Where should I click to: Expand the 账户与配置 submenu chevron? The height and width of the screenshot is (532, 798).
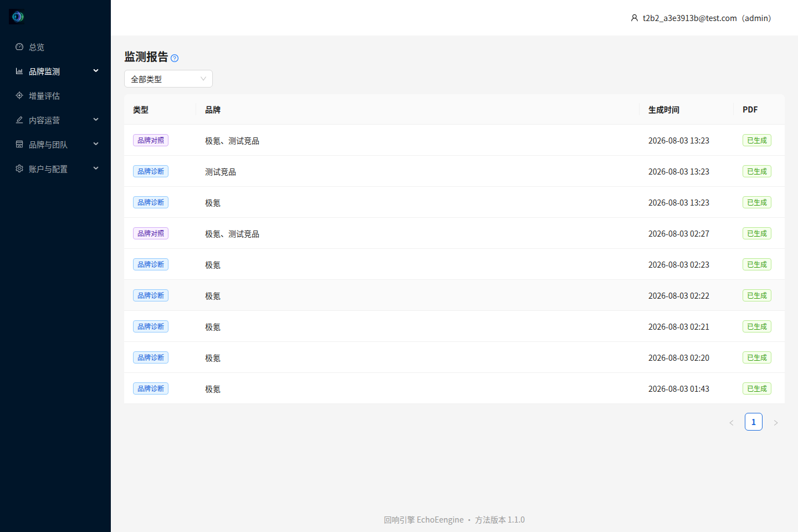pos(96,168)
